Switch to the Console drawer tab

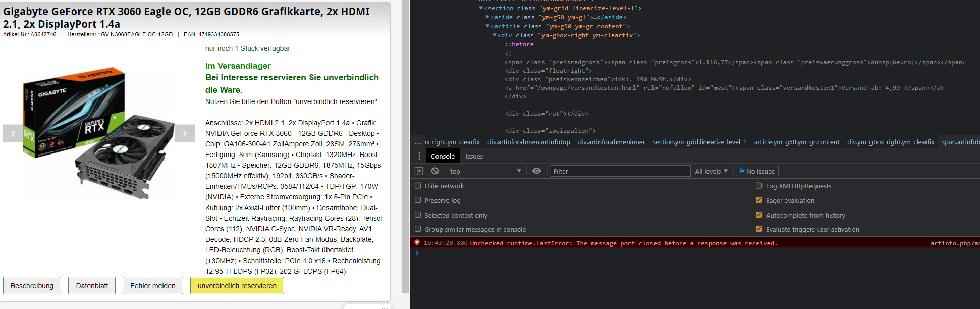coord(443,156)
